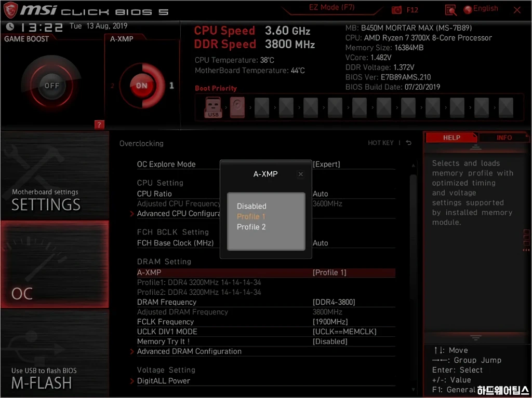Image resolution: width=532 pixels, height=398 pixels.
Task: Open the red question mark help icon
Action: pos(99,125)
